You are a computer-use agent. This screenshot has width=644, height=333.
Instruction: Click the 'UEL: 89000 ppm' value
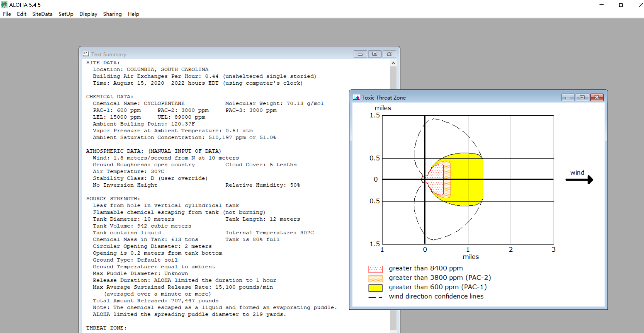[181, 117]
